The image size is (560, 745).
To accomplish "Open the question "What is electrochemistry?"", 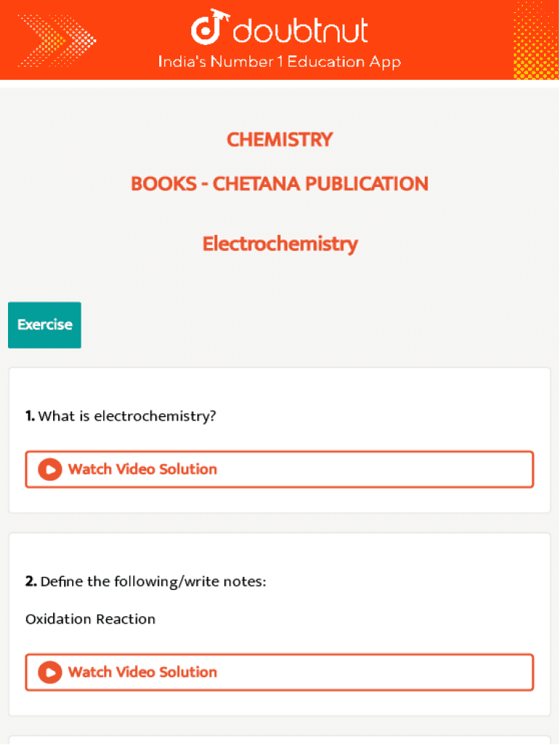I will [127, 416].
